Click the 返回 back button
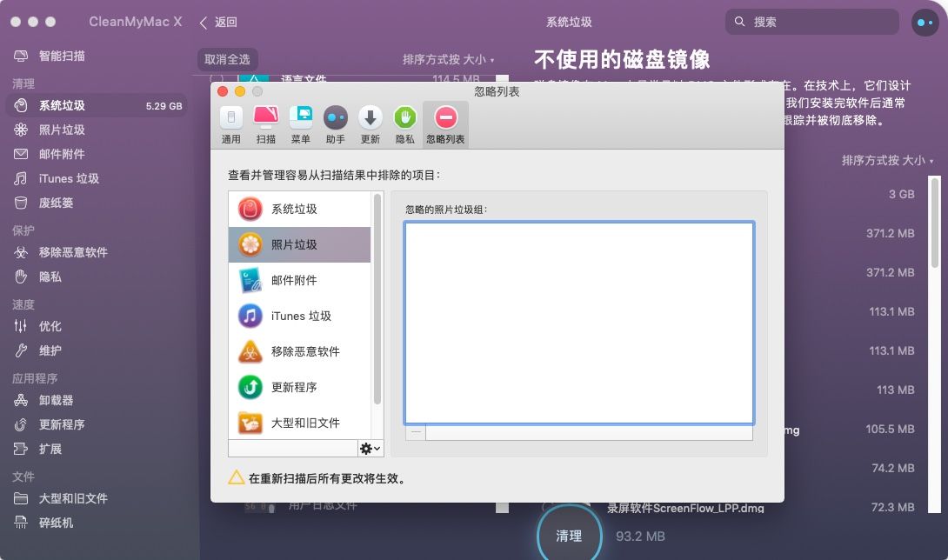The width and height of the screenshot is (948, 560). point(218,23)
